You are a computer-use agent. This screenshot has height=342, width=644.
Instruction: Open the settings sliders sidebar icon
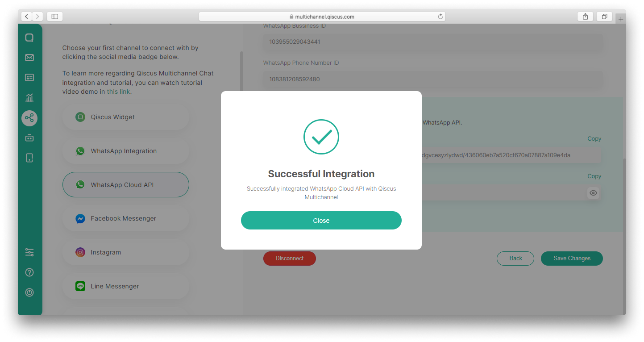[x=29, y=252]
